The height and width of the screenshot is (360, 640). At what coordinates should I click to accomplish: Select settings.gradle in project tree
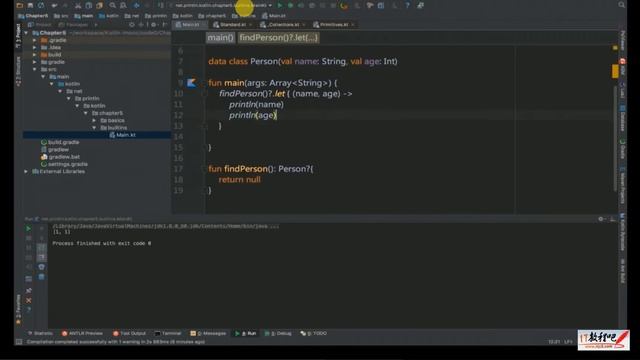[64, 164]
